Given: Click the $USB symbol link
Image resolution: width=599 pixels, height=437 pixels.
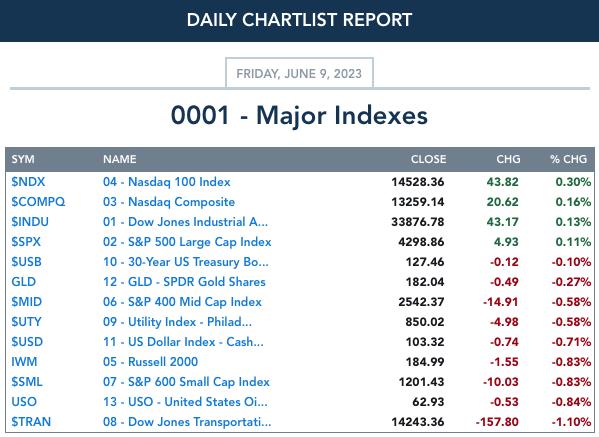Looking at the screenshot, I should point(26,262).
